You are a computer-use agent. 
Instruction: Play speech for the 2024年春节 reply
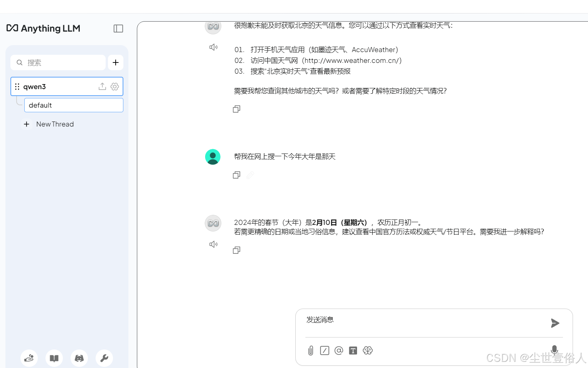(x=213, y=244)
